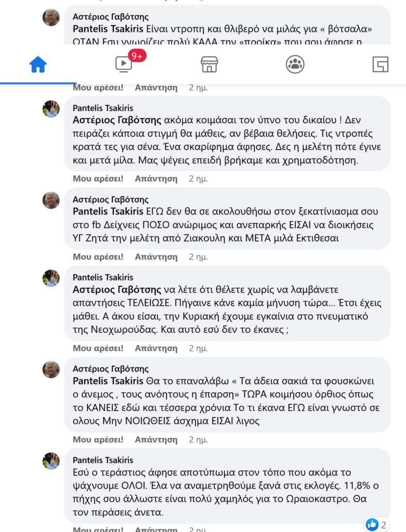Click the avatar beside the 'ξεκατίνιασμα' comment
The width and height of the screenshot is (406, 532).
tap(51, 201)
